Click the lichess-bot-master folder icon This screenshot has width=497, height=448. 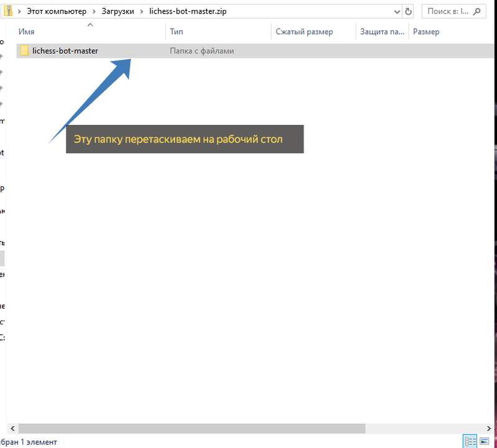pos(25,51)
